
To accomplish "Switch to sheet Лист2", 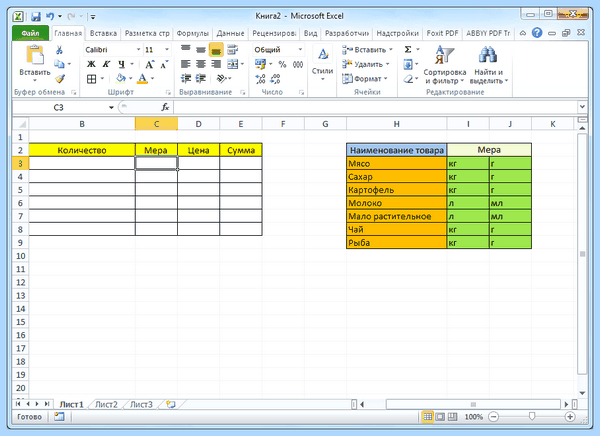I will (x=106, y=404).
